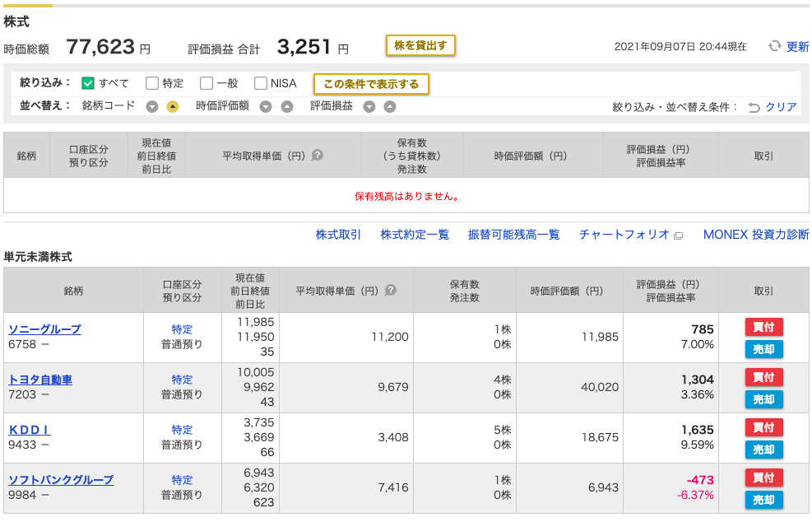Check the 特定 filter checkbox

[x=151, y=83]
